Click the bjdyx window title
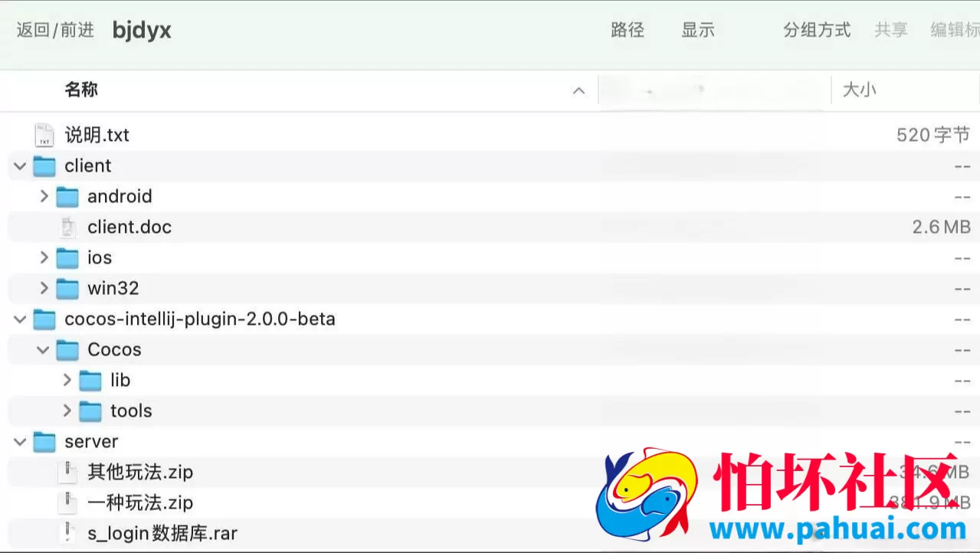Viewport: 980px width, 553px height. [x=142, y=31]
